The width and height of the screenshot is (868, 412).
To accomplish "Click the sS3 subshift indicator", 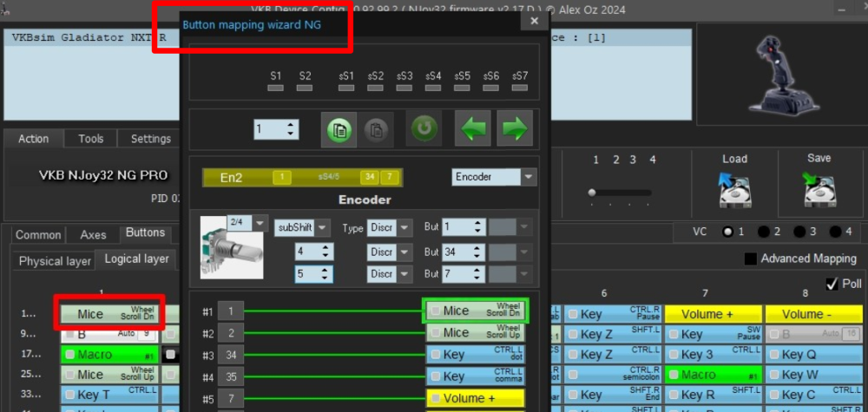I will (404, 88).
